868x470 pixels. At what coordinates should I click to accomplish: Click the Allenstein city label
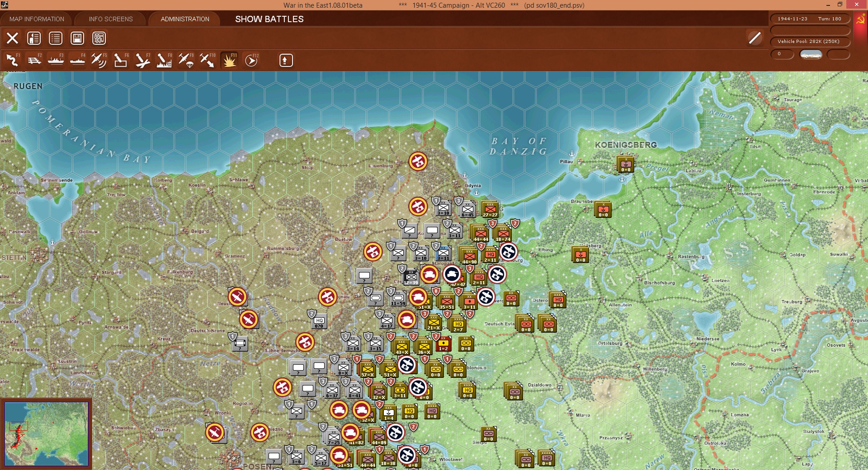pos(620,305)
